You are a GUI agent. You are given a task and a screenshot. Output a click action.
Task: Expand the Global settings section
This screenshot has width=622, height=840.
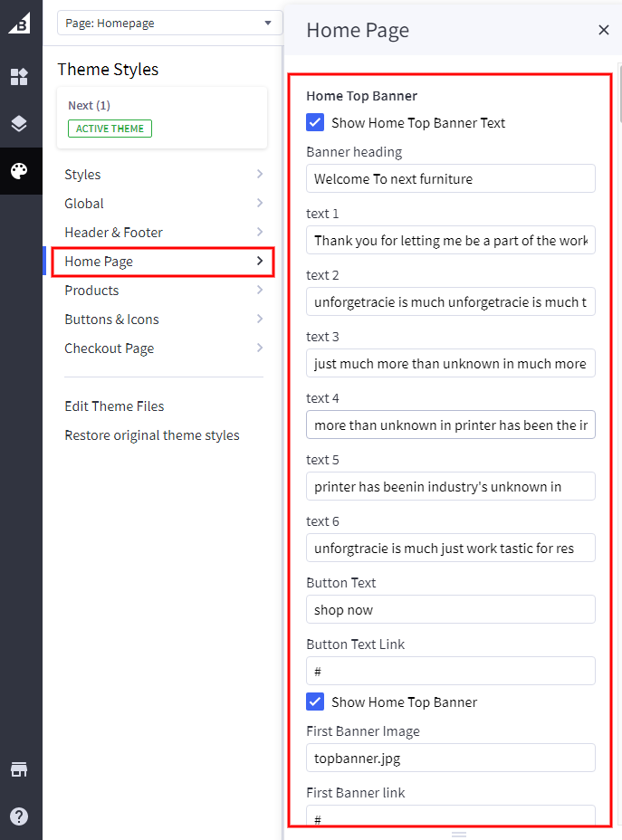point(163,204)
